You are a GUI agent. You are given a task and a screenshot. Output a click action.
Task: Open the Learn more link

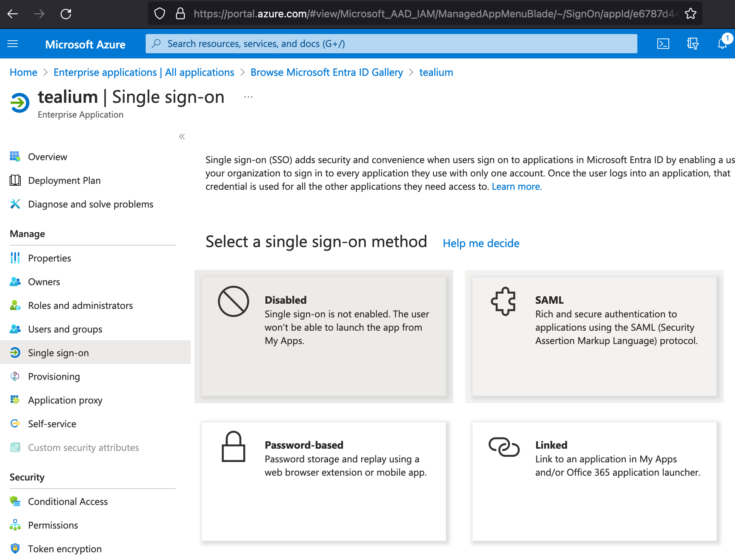point(516,187)
